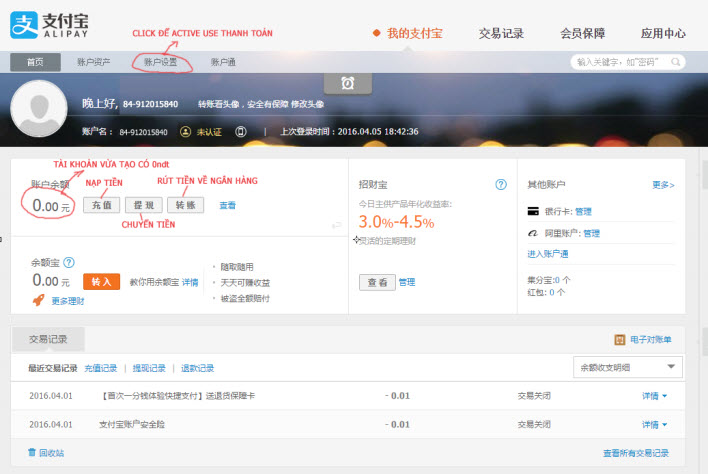Click the profile avatar picture

coord(39,109)
